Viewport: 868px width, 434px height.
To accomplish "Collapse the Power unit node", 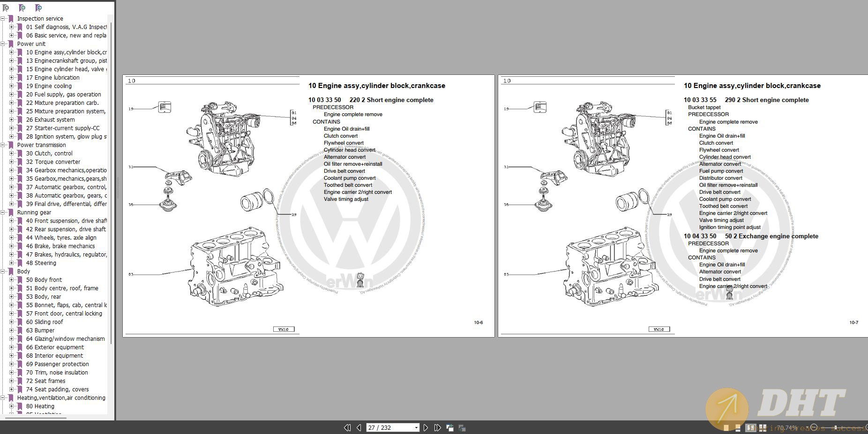I will click(3, 44).
